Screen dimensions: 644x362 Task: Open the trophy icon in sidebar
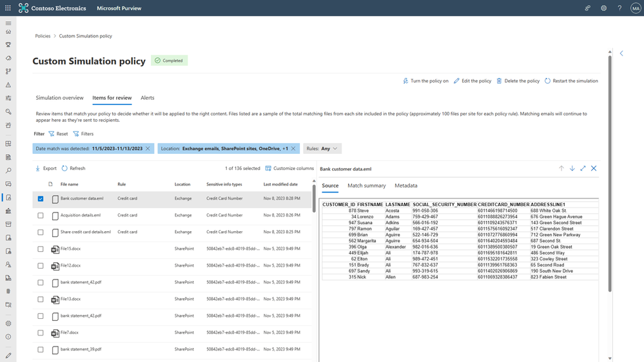pos(8,44)
